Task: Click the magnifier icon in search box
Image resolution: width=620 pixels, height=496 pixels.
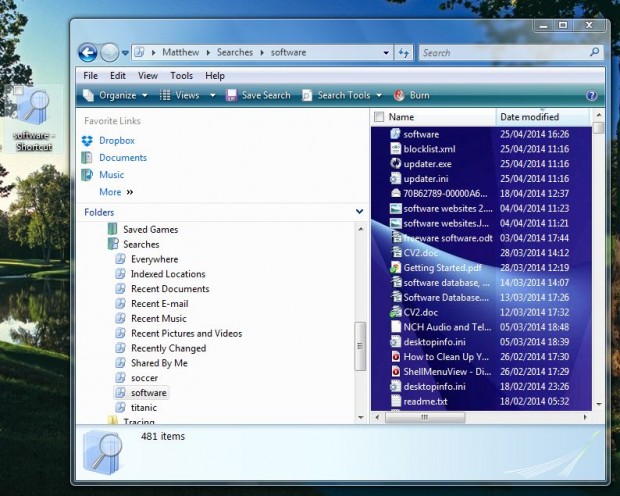Action: (594, 52)
